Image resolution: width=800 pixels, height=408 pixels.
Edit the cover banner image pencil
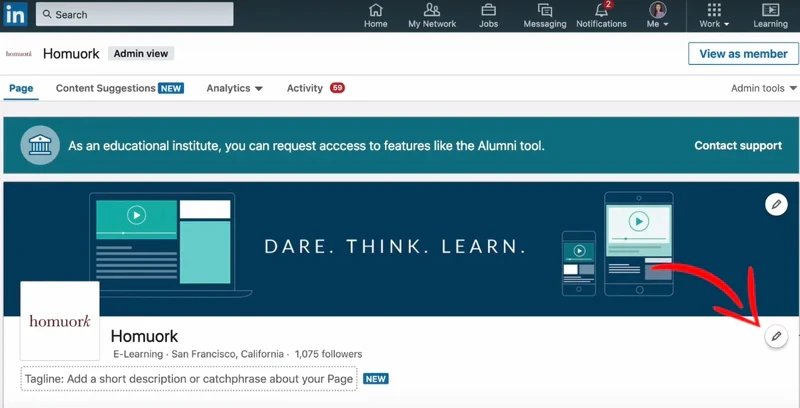(776, 205)
